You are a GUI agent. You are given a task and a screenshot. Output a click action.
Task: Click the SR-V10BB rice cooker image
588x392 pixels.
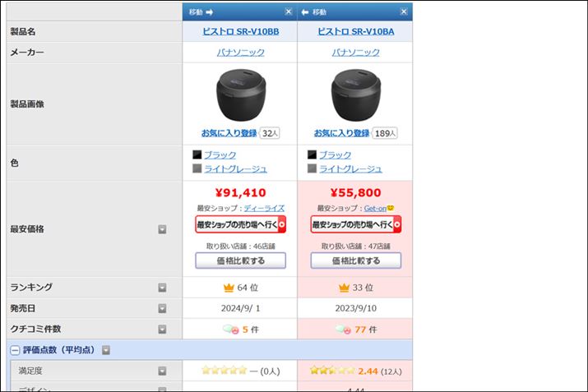point(240,92)
